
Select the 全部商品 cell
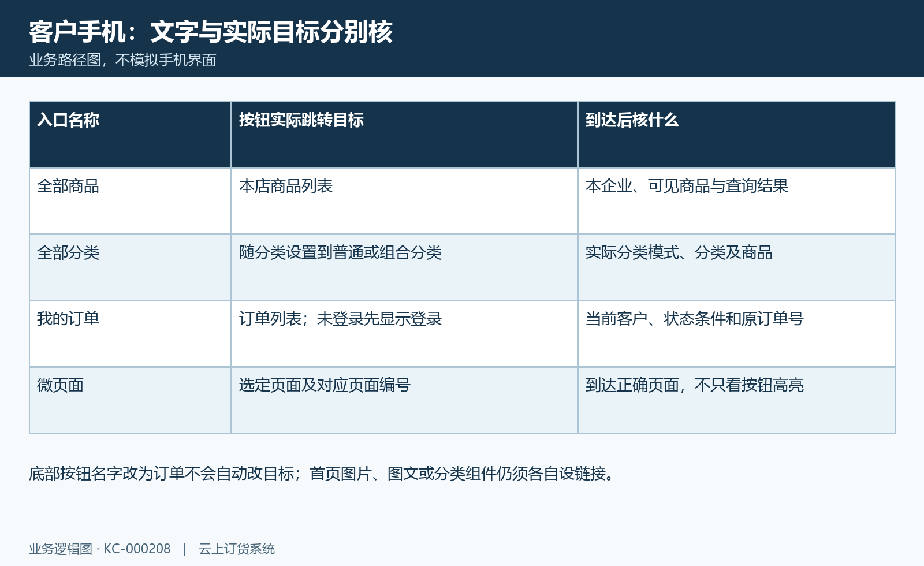[131, 201]
